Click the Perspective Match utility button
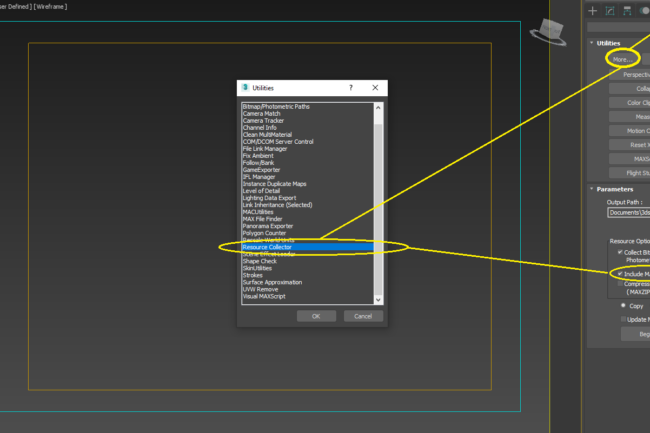This screenshot has height=433, width=650. pos(629,75)
